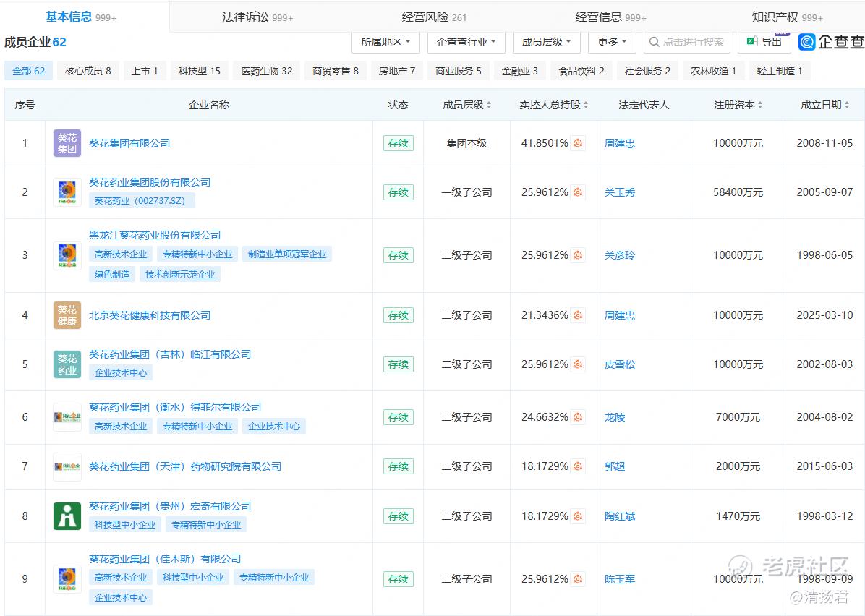Click 绿色制造 tag

tap(112, 275)
